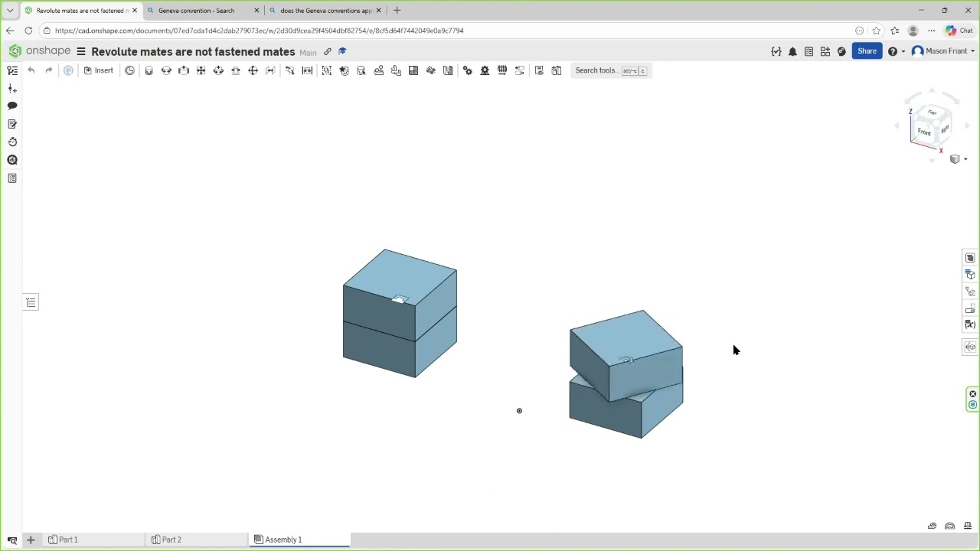980x551 pixels.
Task: Bookmark page with star icon
Action: click(x=877, y=31)
